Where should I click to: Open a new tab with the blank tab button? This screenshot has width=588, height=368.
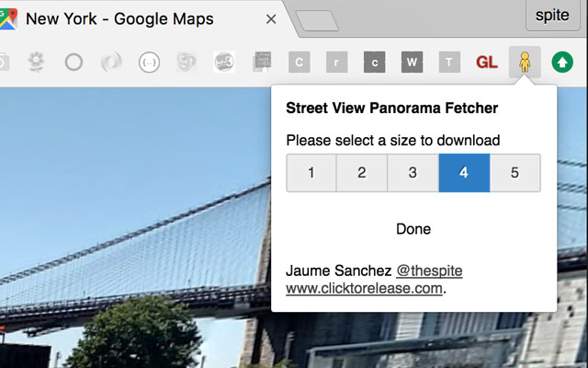tap(317, 20)
